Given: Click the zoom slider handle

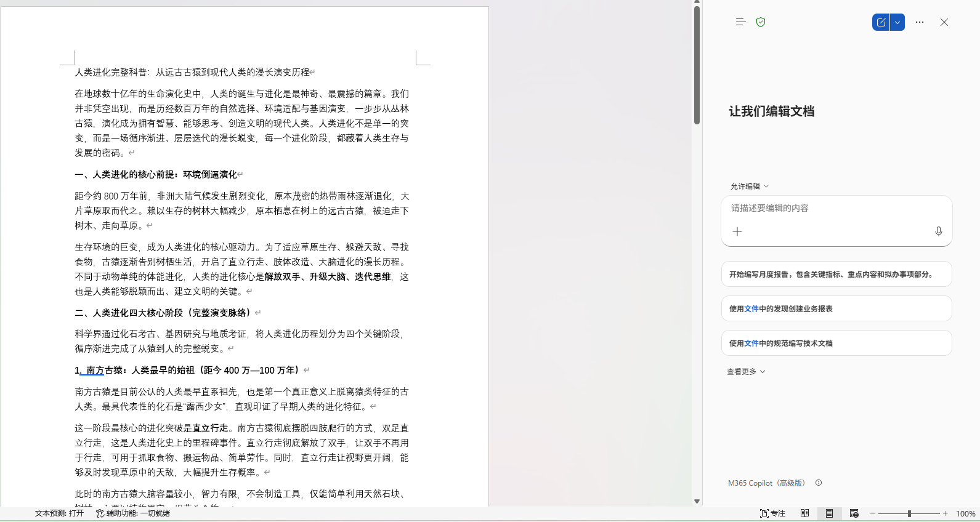Looking at the screenshot, I should (x=909, y=513).
